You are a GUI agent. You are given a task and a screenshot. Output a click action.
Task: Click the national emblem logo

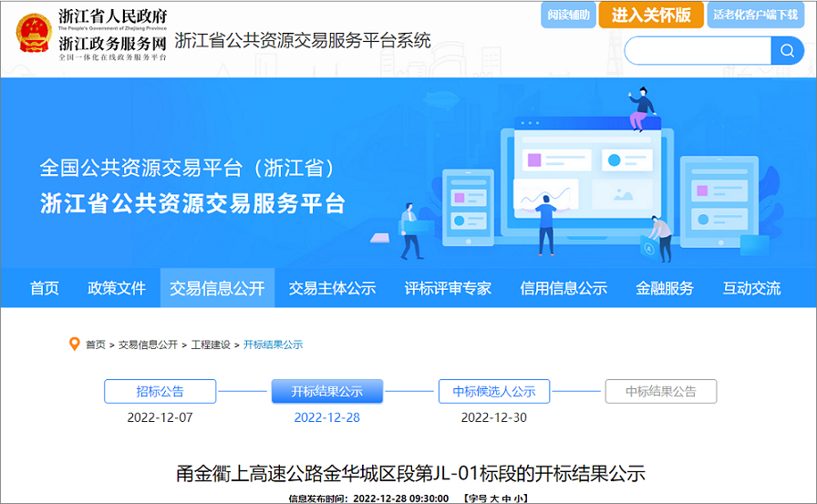point(34,33)
